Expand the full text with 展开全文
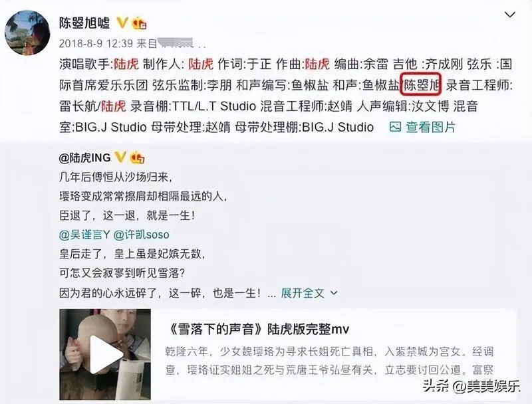532x404 pixels. (x=303, y=293)
